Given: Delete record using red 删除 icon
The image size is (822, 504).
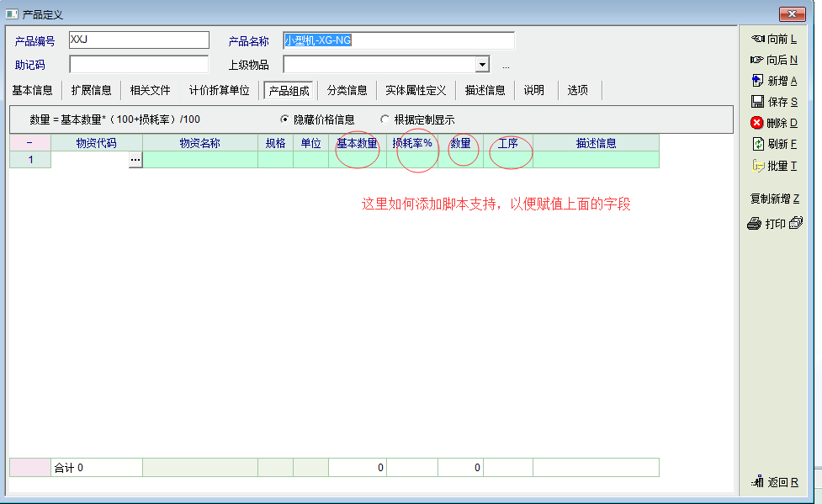Looking at the screenshot, I should coord(756,123).
